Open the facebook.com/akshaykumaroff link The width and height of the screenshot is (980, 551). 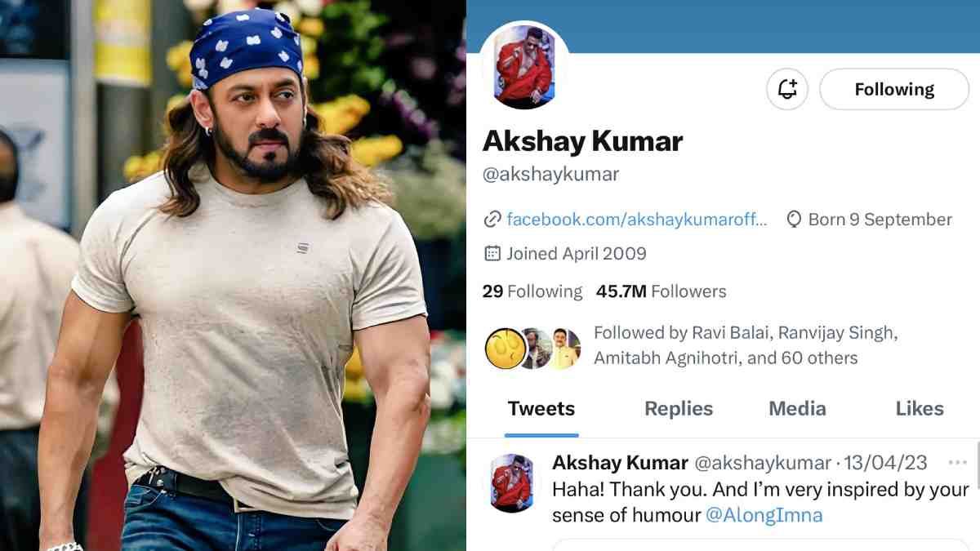(637, 220)
